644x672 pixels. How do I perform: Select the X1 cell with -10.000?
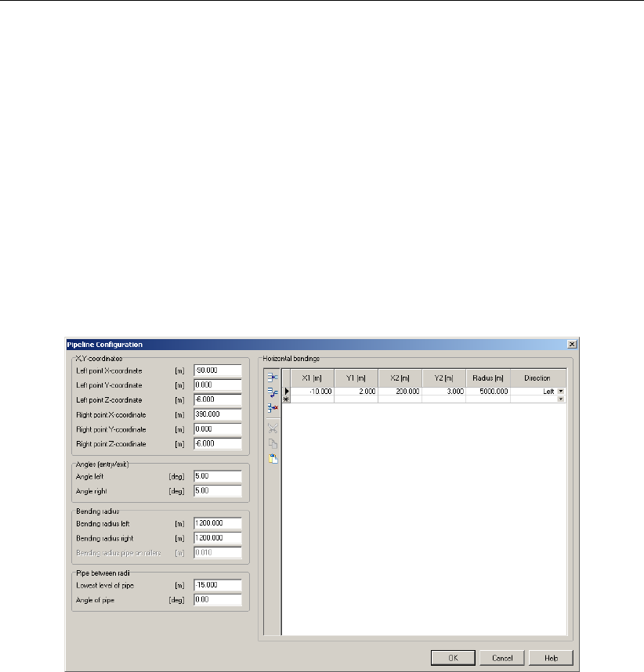pos(313,392)
